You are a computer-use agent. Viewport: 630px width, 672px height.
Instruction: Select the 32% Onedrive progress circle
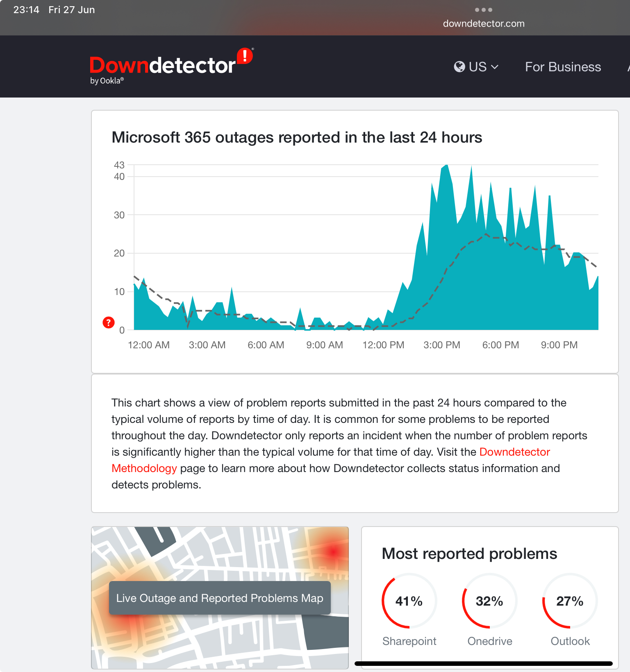coord(489,601)
